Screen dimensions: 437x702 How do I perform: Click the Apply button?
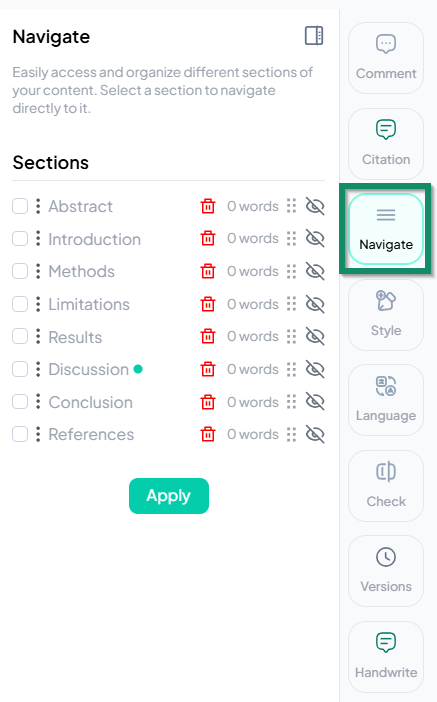point(169,496)
